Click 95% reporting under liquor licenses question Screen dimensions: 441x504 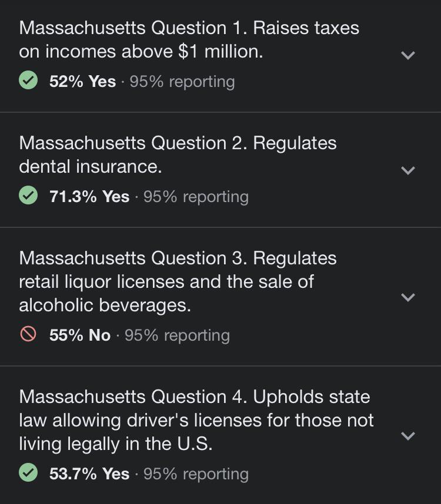click(x=177, y=335)
